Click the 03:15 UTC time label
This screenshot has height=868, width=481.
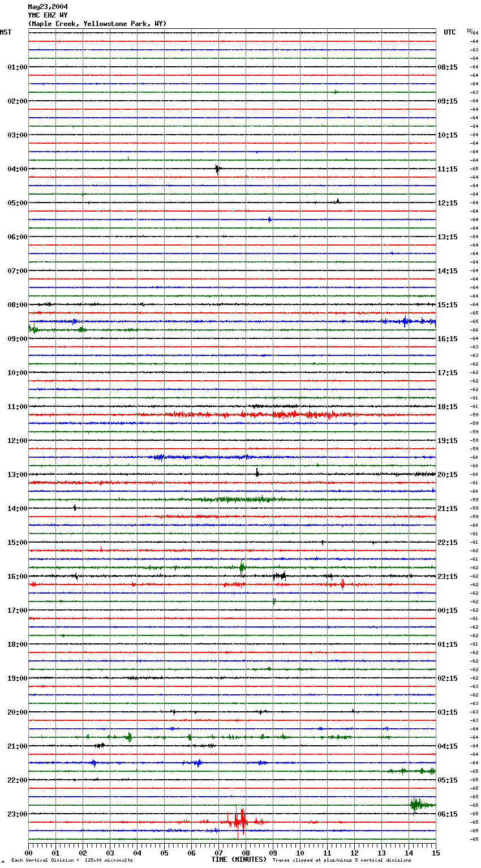click(448, 712)
